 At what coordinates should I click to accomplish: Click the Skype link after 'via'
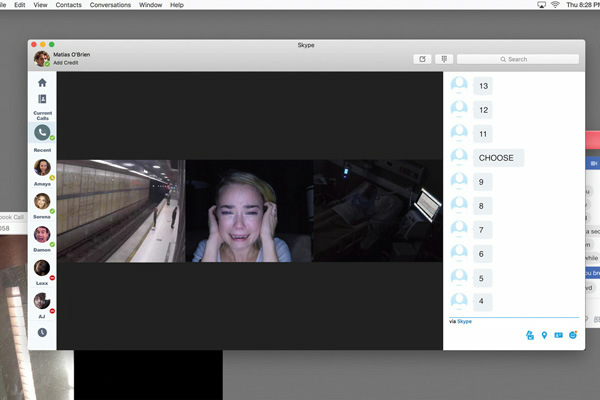click(464, 321)
